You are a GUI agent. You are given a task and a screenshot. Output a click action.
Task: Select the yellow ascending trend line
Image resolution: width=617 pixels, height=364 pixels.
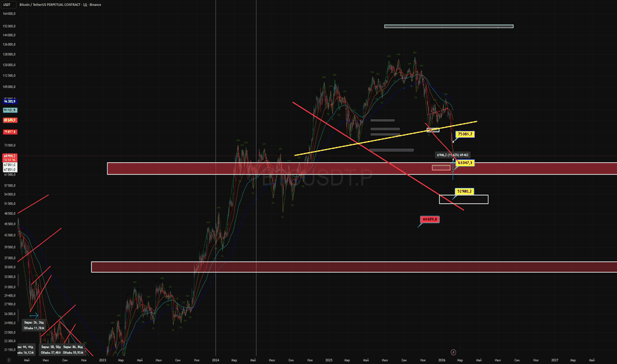(385, 138)
